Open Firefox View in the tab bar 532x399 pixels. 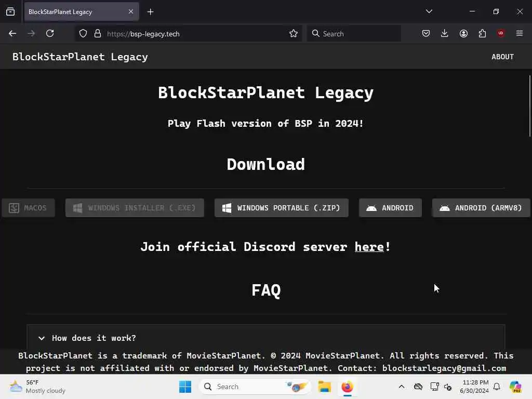tap(10, 12)
